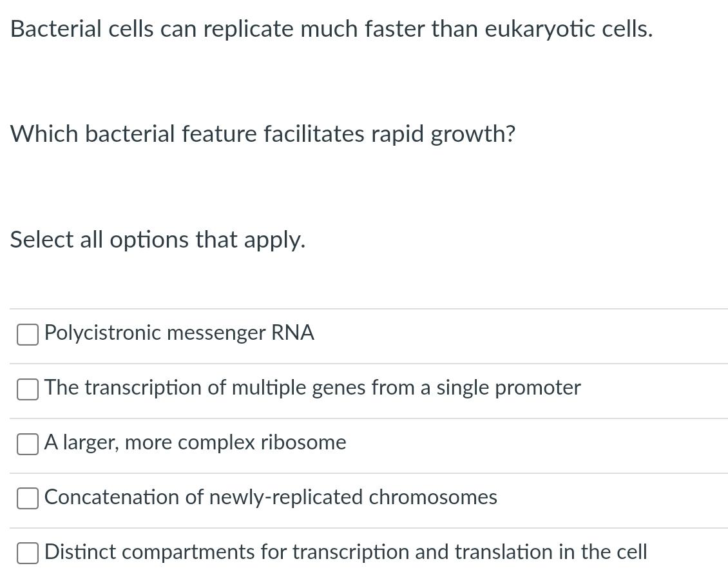Click the words 'rapid growth?' in question
This screenshot has height=588, width=728.
[x=443, y=134]
